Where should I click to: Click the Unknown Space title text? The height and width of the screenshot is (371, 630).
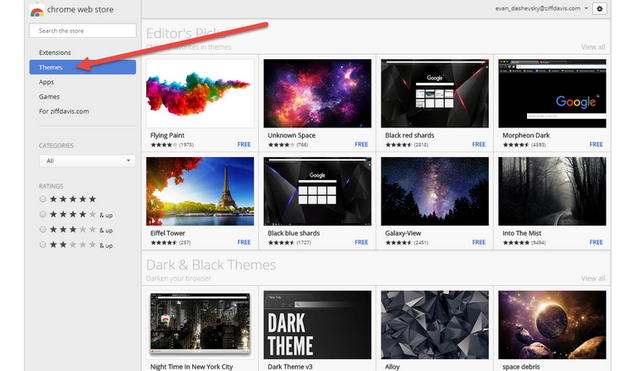click(291, 135)
